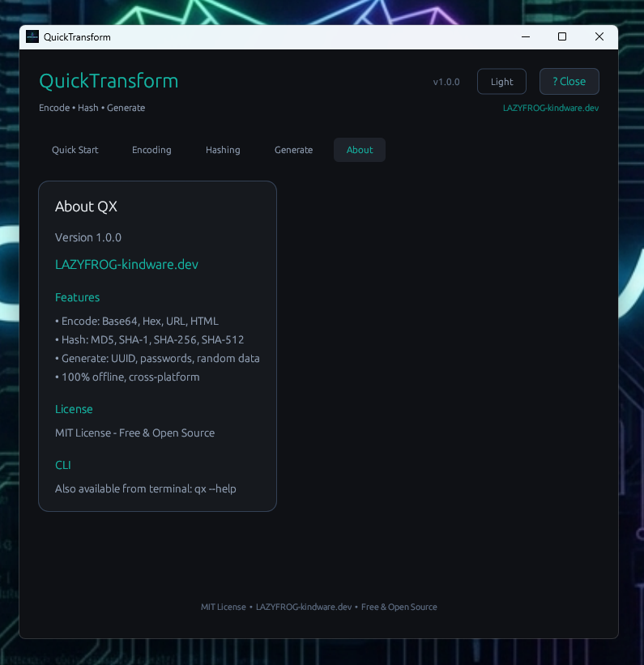Image resolution: width=644 pixels, height=665 pixels.
Task: Click the '100% offline, cross-platform' line
Action: click(127, 377)
